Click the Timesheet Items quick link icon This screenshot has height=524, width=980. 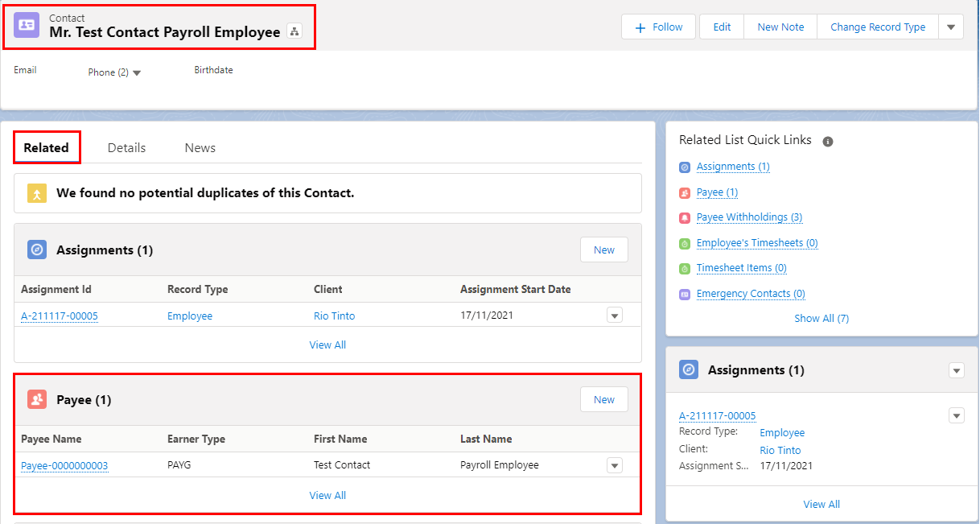[685, 269]
